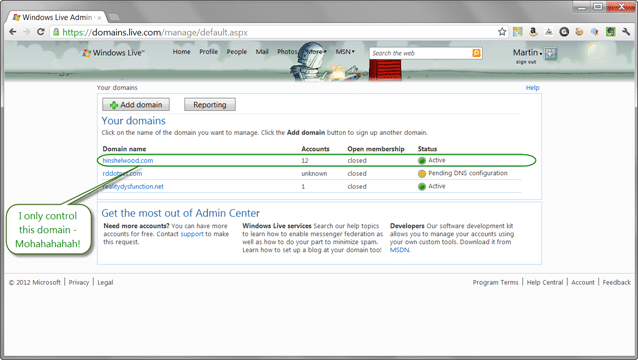Open the Mail menu item
This screenshot has height=360, width=638.
pyautogui.click(x=262, y=52)
